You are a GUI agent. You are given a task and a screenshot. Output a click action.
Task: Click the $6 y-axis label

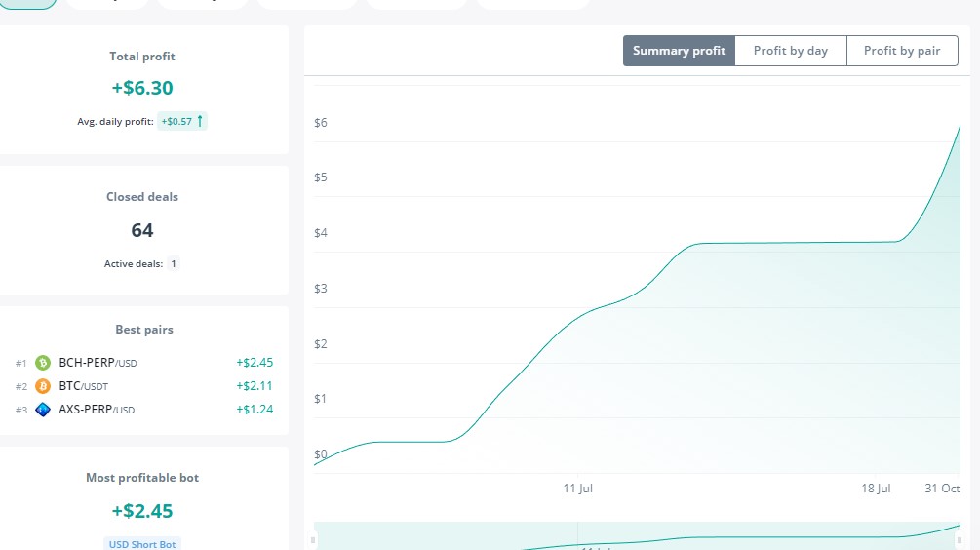[321, 123]
